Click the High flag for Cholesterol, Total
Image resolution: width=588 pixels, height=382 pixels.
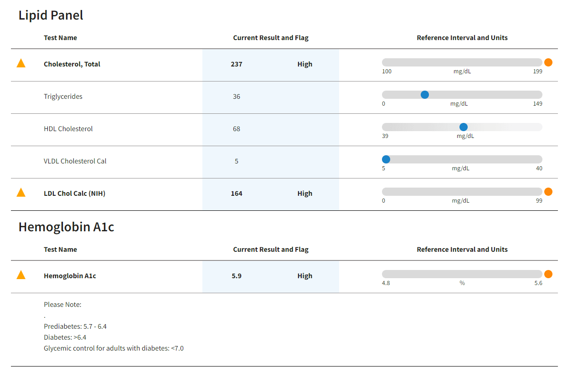(305, 64)
